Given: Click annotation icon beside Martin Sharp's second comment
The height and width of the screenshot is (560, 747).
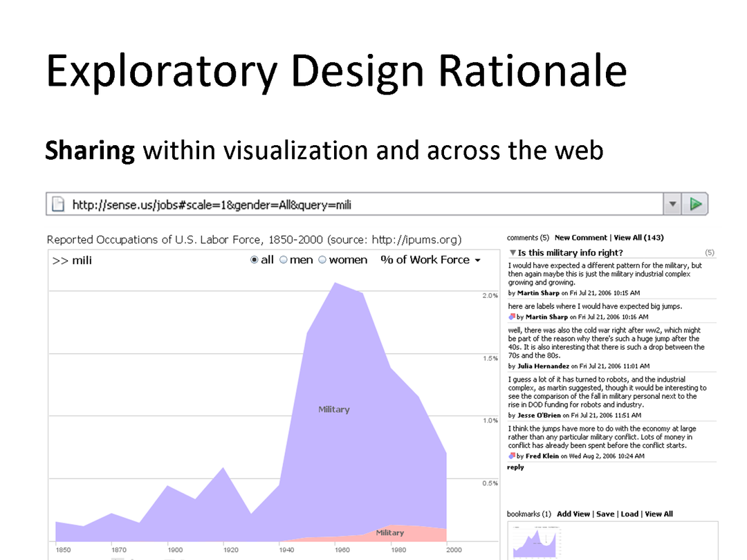Looking at the screenshot, I should [512, 317].
